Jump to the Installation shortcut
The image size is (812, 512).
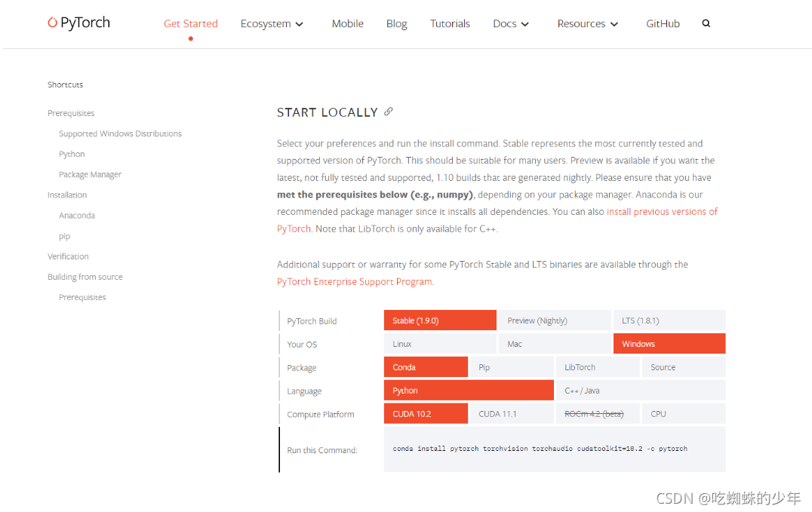(x=67, y=195)
